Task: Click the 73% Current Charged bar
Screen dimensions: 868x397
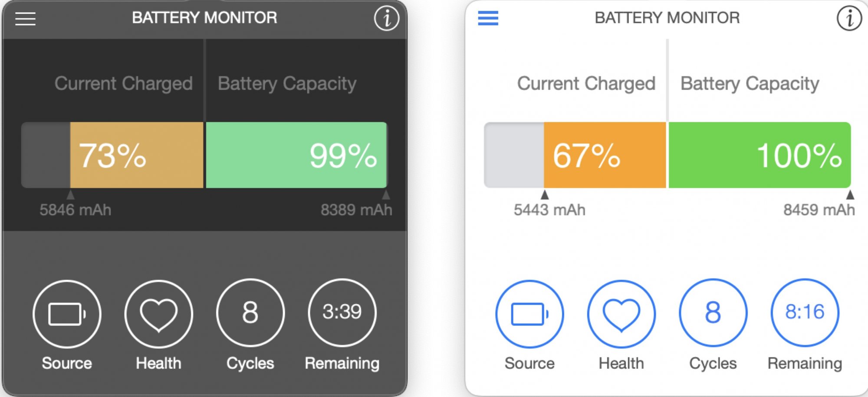Action: coord(136,155)
